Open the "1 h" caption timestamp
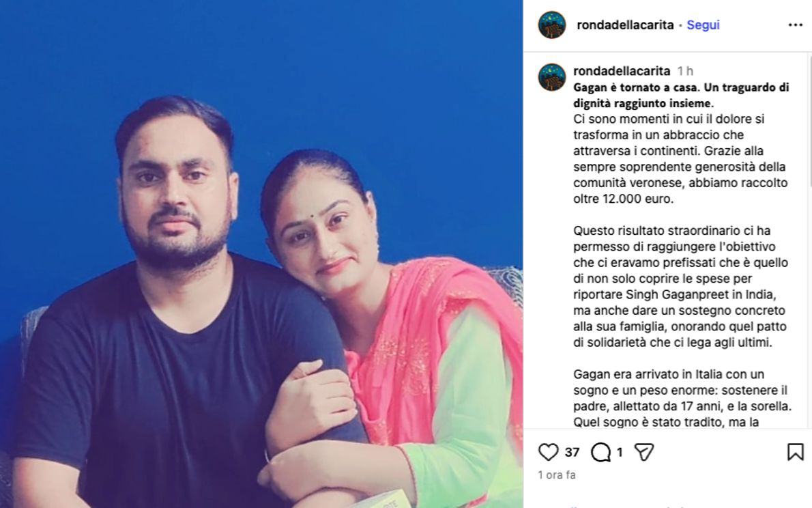The width and height of the screenshot is (812, 508). 685,71
